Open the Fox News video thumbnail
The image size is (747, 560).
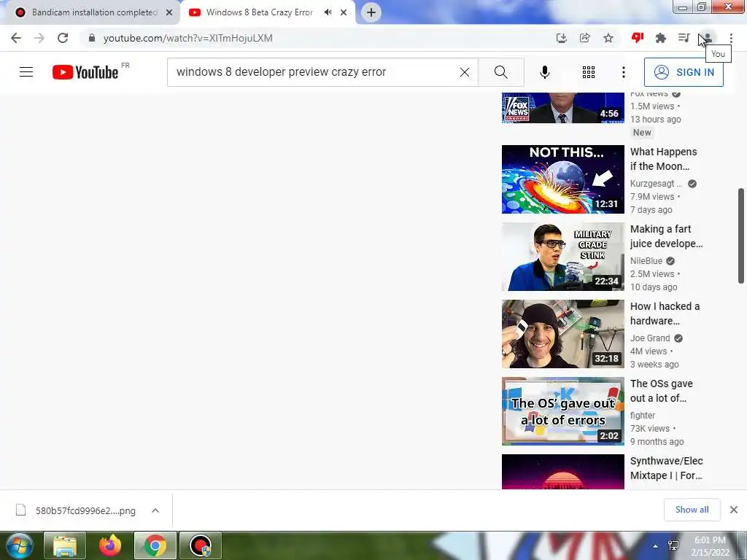tap(563, 108)
